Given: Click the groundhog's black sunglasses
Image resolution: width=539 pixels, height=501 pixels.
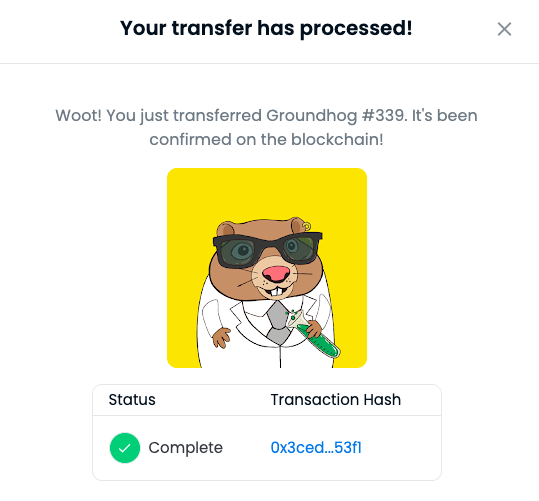Looking at the screenshot, I should tap(267, 249).
